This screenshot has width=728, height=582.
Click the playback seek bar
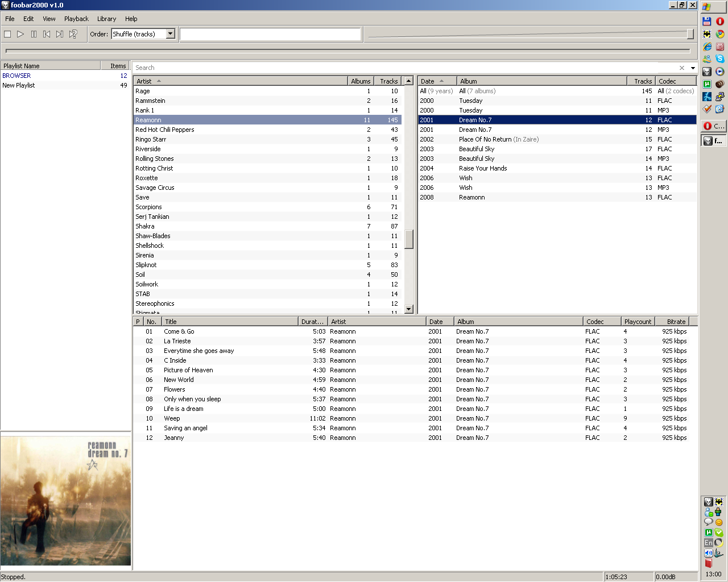click(348, 51)
